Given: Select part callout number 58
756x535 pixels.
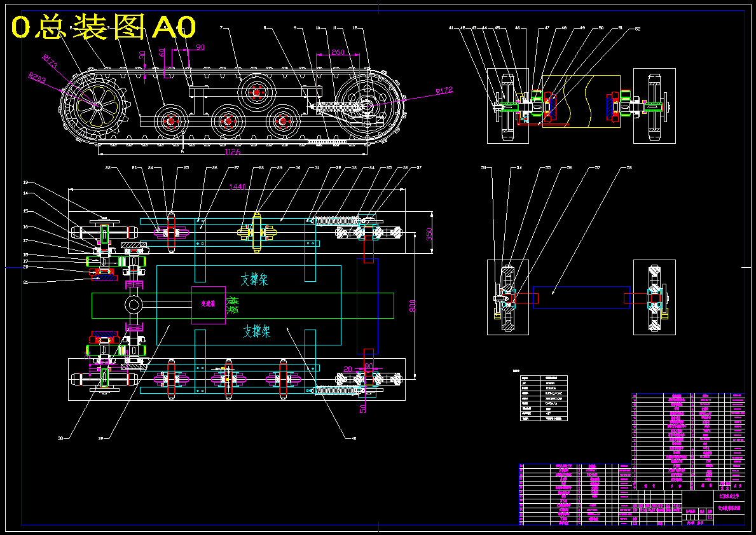Looking at the screenshot, I should [x=629, y=168].
